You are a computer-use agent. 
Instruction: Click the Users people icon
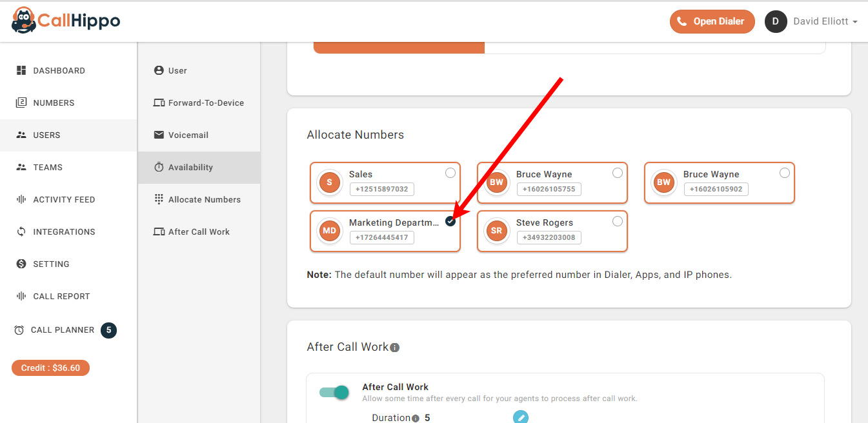(21, 135)
